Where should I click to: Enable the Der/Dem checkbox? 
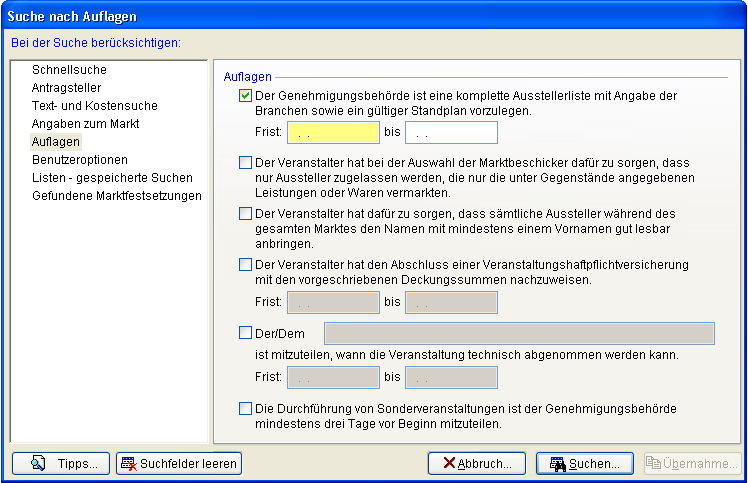click(246, 333)
